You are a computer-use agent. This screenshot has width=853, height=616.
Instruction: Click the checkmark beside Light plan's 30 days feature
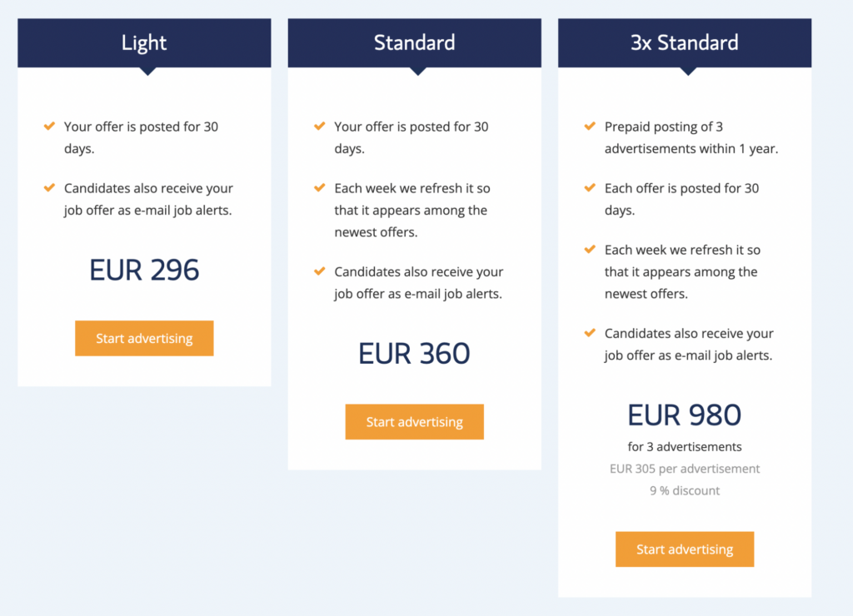coord(49,127)
